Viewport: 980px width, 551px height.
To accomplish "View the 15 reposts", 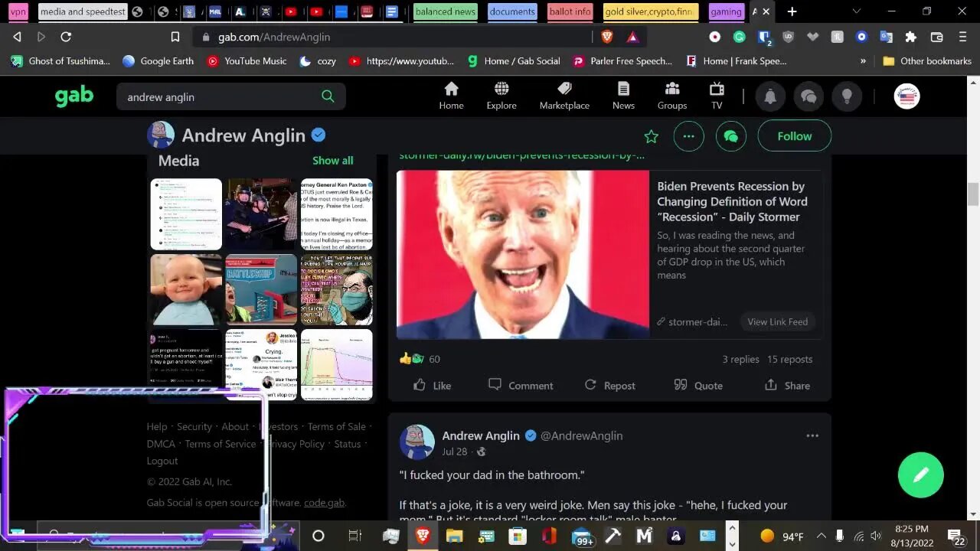I will coord(790,359).
